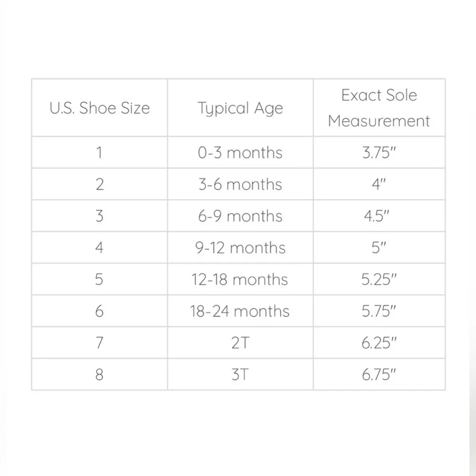Image resolution: width=476 pixels, height=476 pixels.
Task: Select shoe size 1 cell
Action: click(99, 152)
